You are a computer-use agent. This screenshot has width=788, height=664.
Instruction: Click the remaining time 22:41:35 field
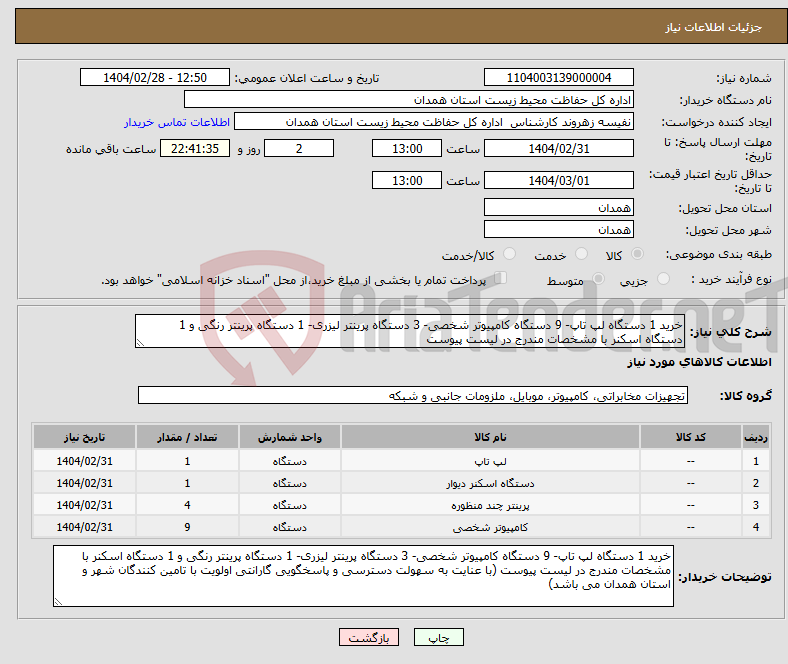tap(195, 148)
